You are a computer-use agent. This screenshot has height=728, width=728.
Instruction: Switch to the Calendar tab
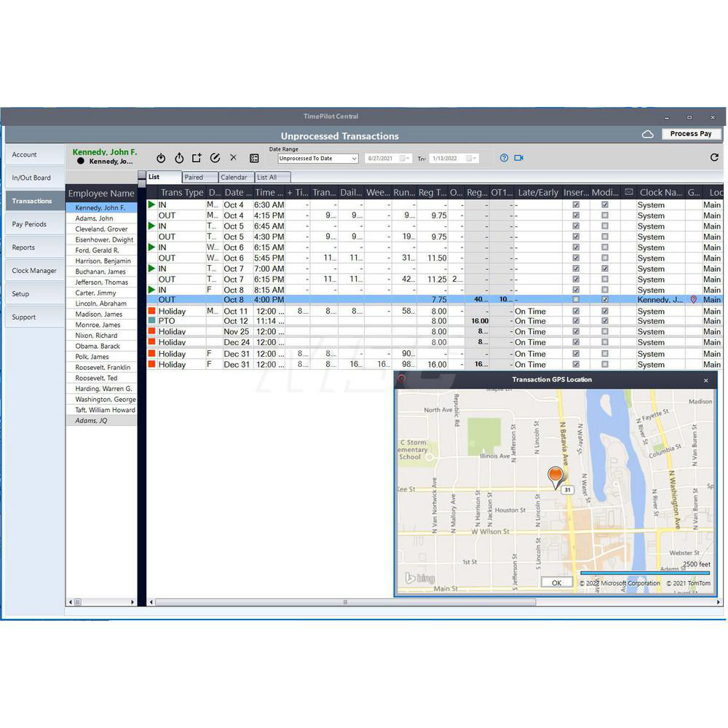235,177
